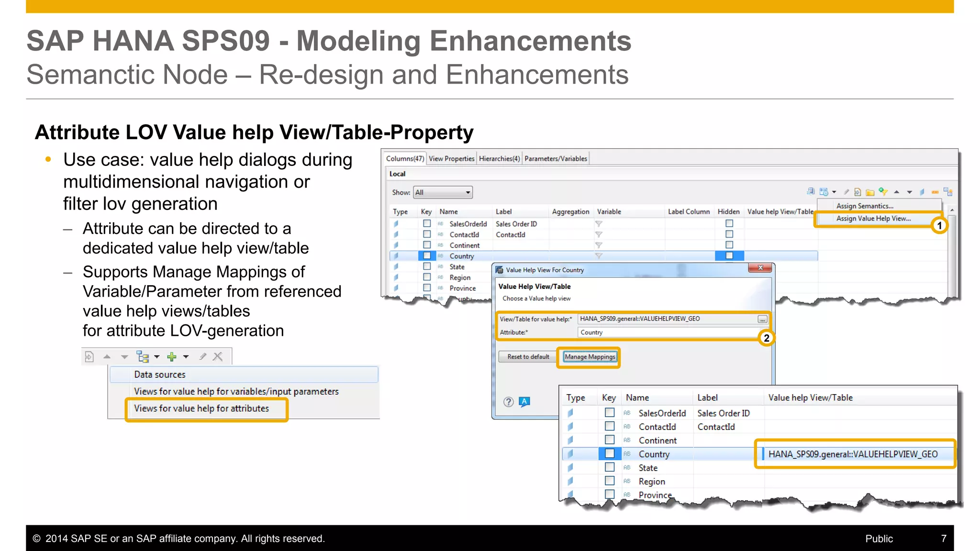
Task: Toggle Key checkbox for Country in the bottom table
Action: [610, 453]
